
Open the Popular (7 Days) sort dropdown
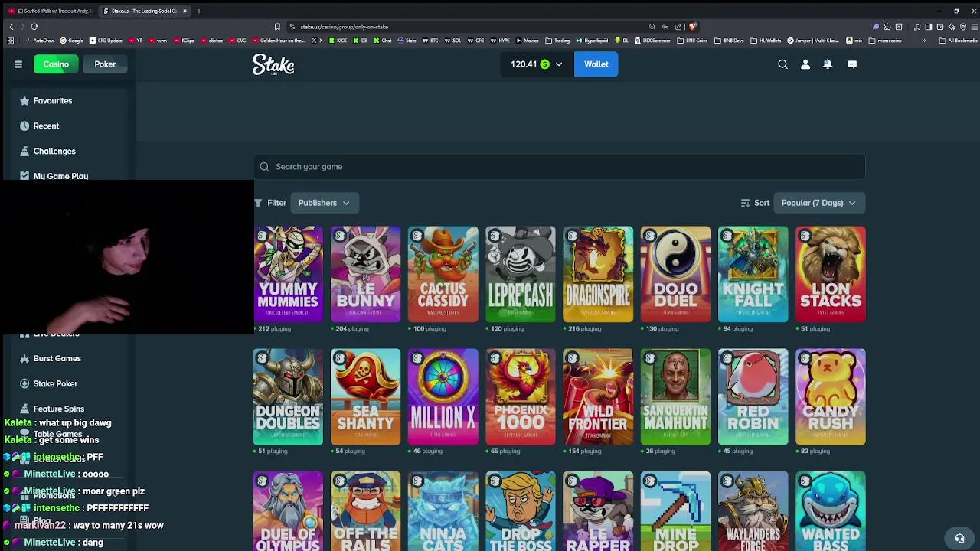click(x=819, y=203)
